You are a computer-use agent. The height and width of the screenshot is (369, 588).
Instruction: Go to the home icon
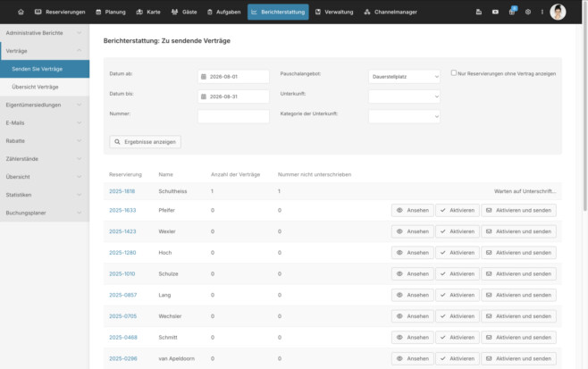[x=21, y=12]
